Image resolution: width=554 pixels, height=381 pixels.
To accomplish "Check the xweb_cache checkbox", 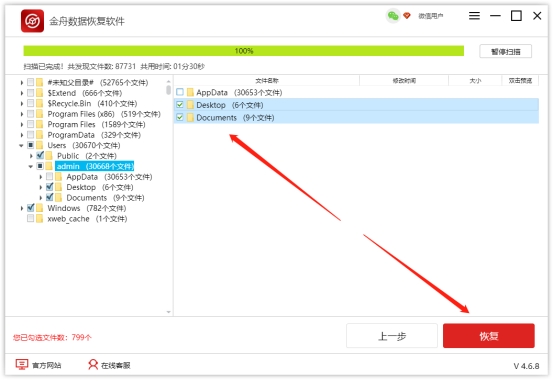I will (x=30, y=218).
